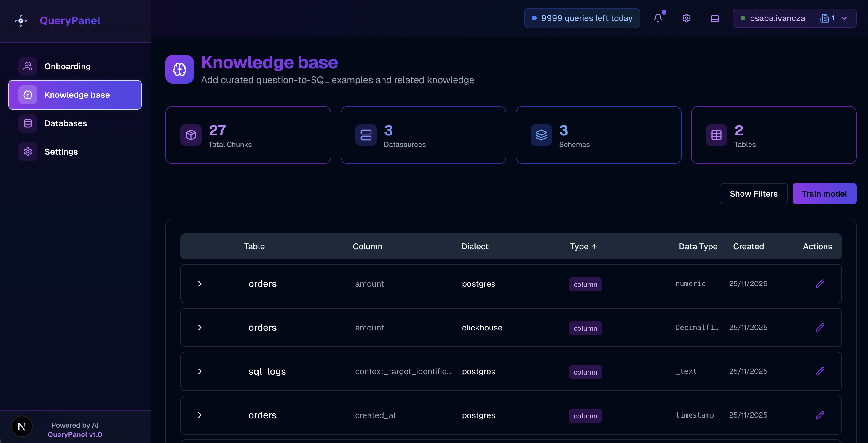Image resolution: width=868 pixels, height=443 pixels.
Task: Expand the sql_logs row
Action: pos(200,372)
